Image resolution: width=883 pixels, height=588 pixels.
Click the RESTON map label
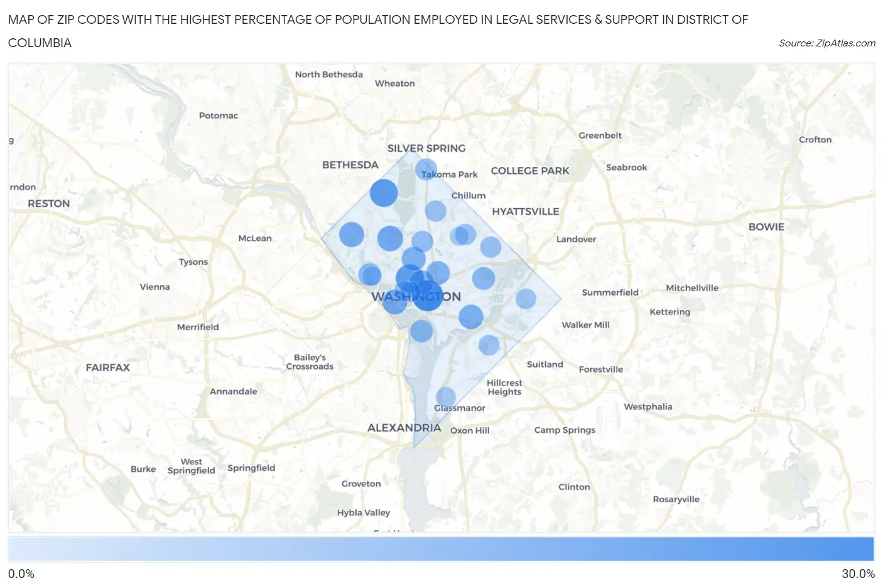click(x=49, y=203)
